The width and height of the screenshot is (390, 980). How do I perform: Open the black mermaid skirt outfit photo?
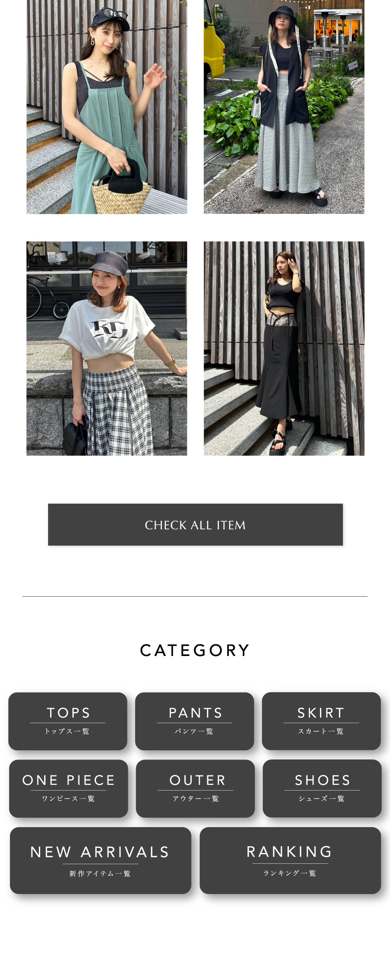pyautogui.click(x=284, y=348)
